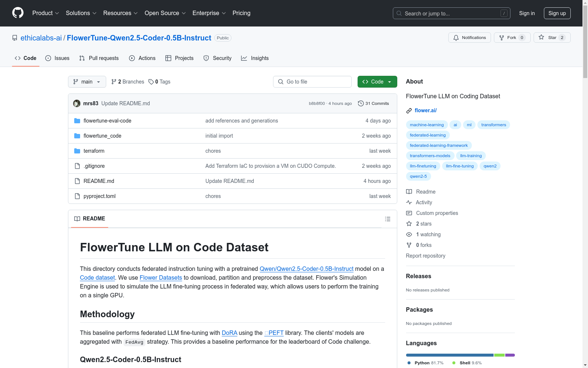Click the Qwen/Qwen2.5-Coder-0.5B-Instruct model link
This screenshot has height=368, width=588.
coord(306,269)
